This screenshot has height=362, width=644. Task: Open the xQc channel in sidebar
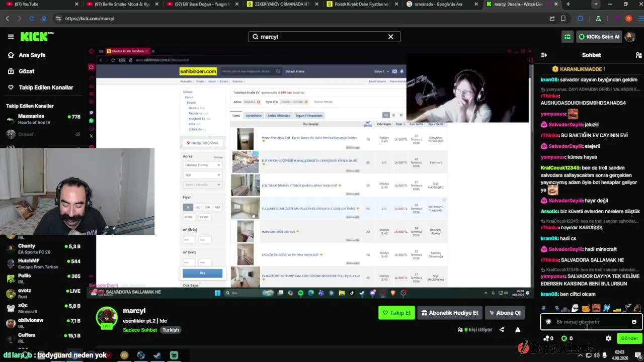click(43, 308)
